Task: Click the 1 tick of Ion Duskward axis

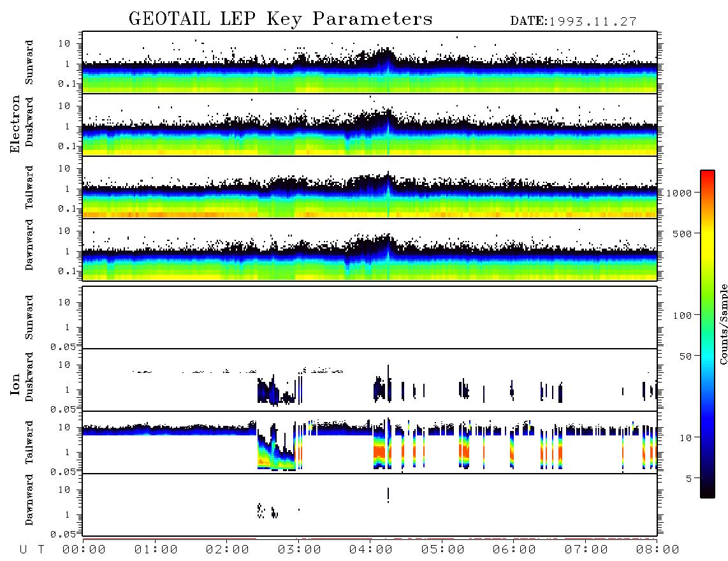Action: click(x=68, y=390)
